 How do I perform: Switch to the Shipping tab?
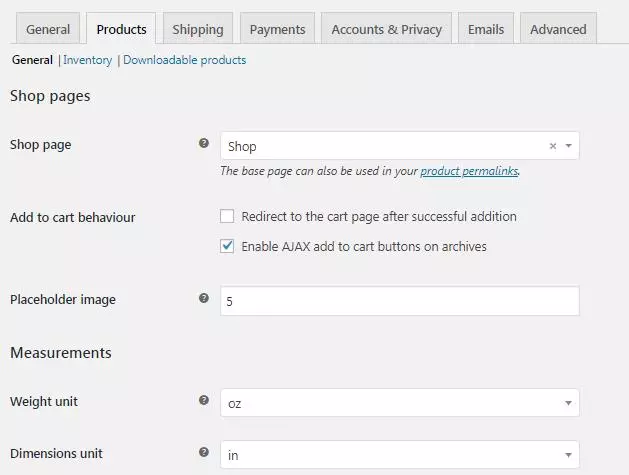coord(198,29)
